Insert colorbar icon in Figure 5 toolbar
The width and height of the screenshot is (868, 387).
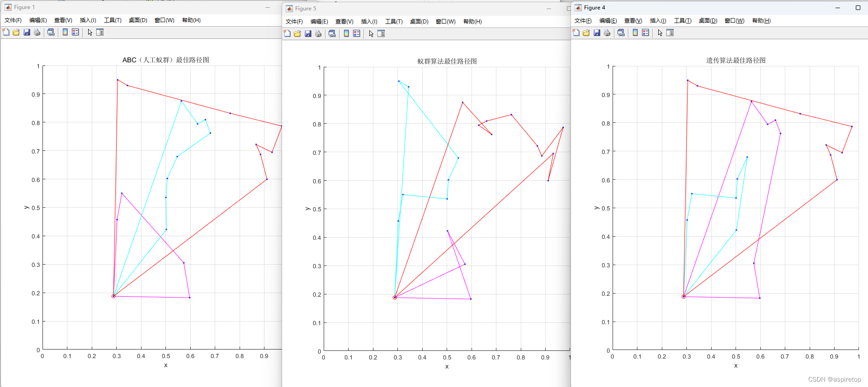[346, 33]
